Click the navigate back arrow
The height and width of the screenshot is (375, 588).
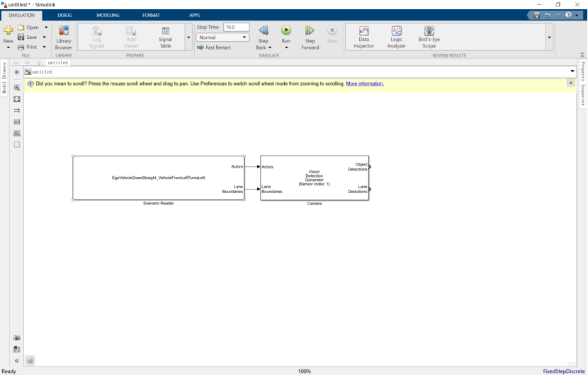click(x=16, y=62)
